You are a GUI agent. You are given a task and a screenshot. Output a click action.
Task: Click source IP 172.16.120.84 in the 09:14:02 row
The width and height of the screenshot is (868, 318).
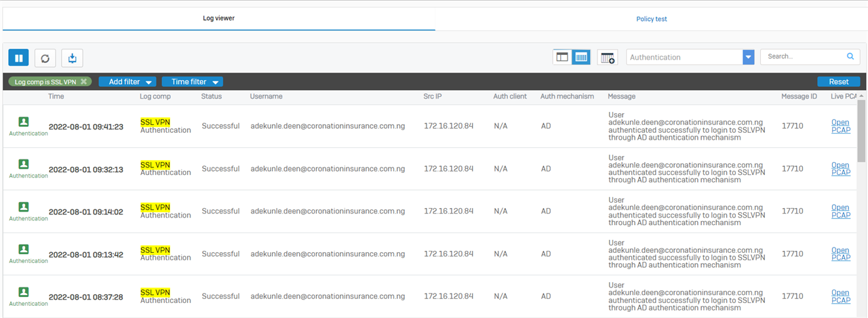click(449, 211)
